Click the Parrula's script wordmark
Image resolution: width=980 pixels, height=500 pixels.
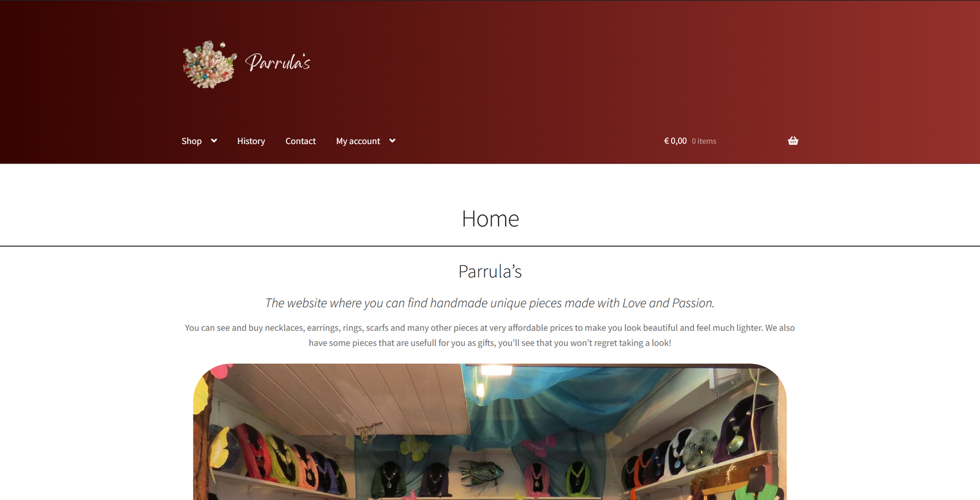278,62
